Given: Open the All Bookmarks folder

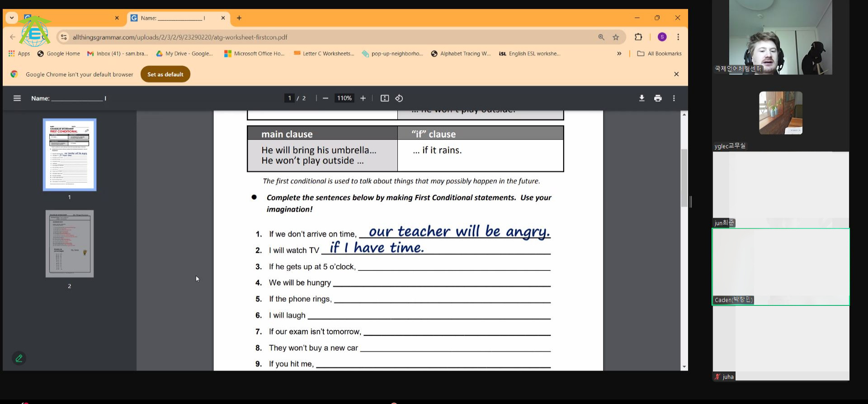Looking at the screenshot, I should pos(659,53).
